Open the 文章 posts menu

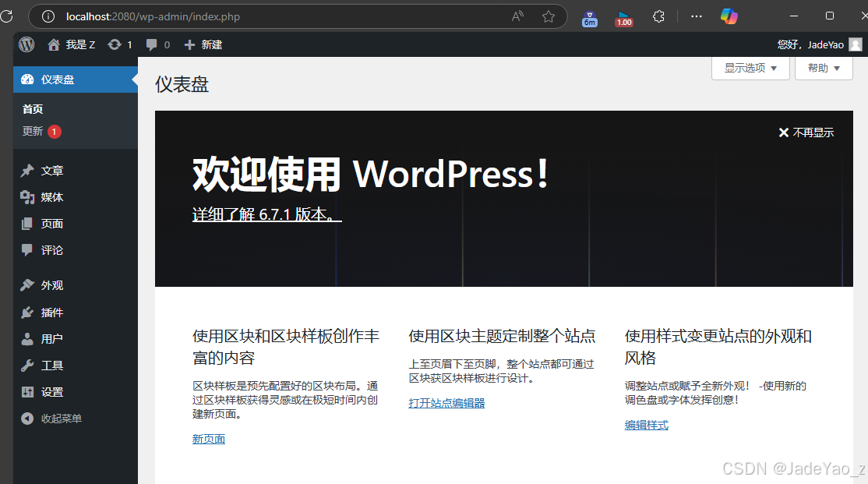(x=76, y=171)
